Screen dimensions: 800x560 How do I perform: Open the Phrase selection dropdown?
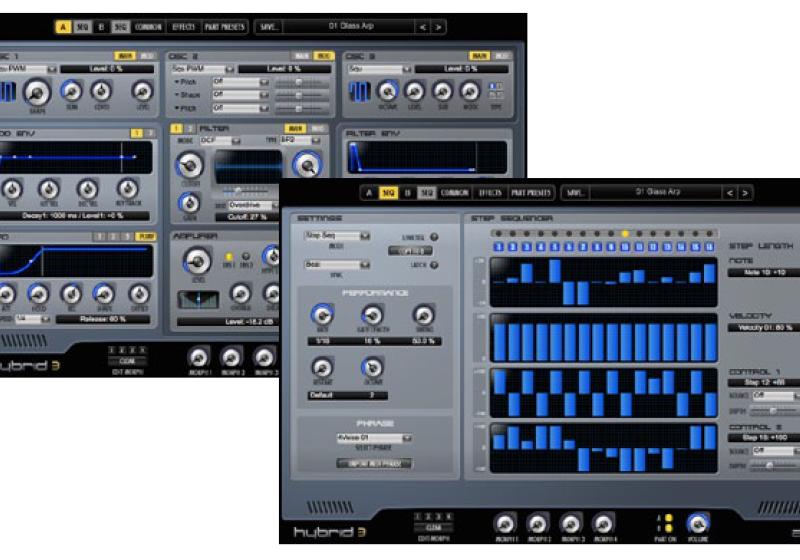(x=374, y=438)
